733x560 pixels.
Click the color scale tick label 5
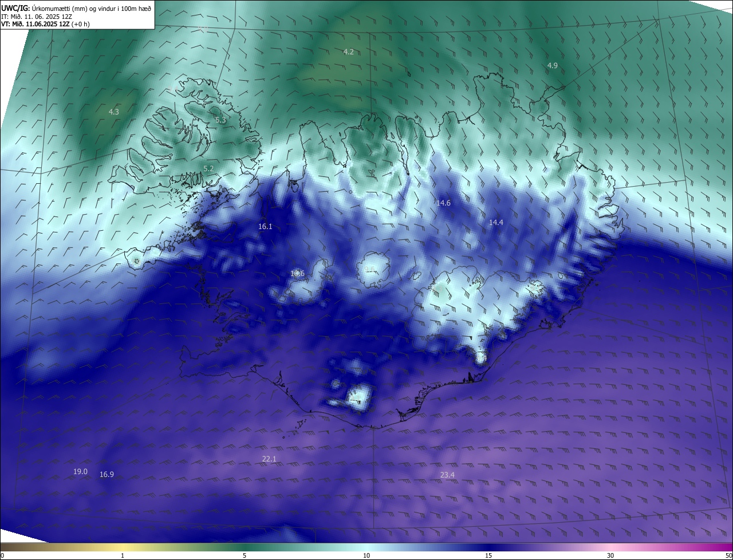245,555
